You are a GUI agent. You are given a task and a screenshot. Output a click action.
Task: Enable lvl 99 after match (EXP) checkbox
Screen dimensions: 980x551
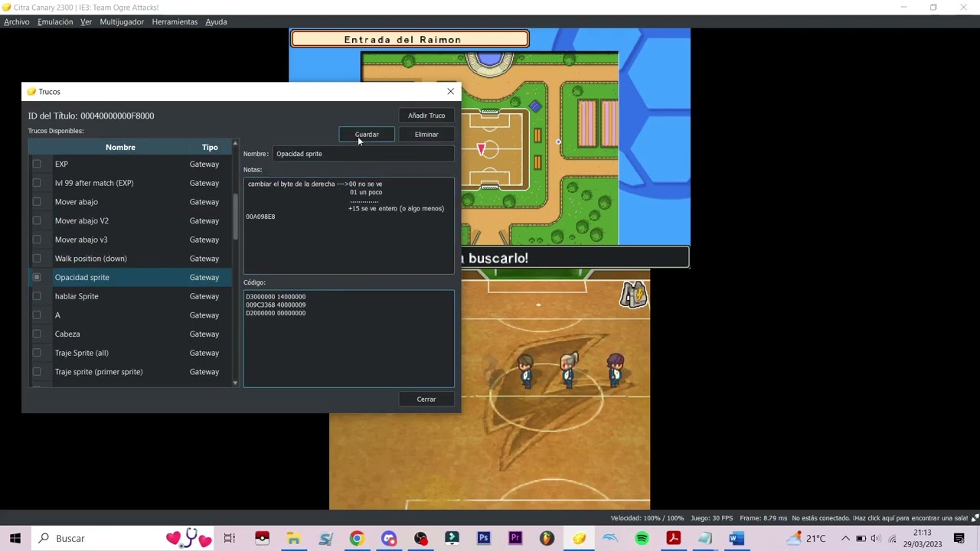point(37,183)
